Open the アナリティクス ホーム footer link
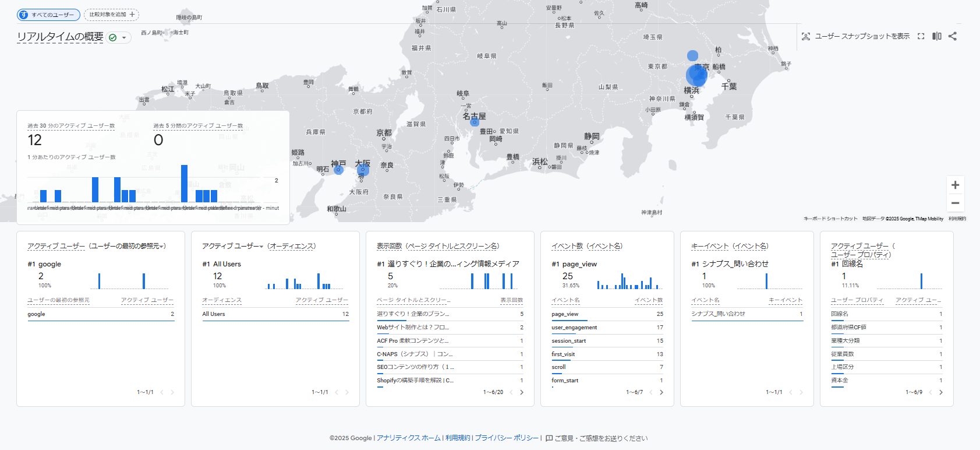Image resolution: width=980 pixels, height=450 pixels. [x=409, y=438]
